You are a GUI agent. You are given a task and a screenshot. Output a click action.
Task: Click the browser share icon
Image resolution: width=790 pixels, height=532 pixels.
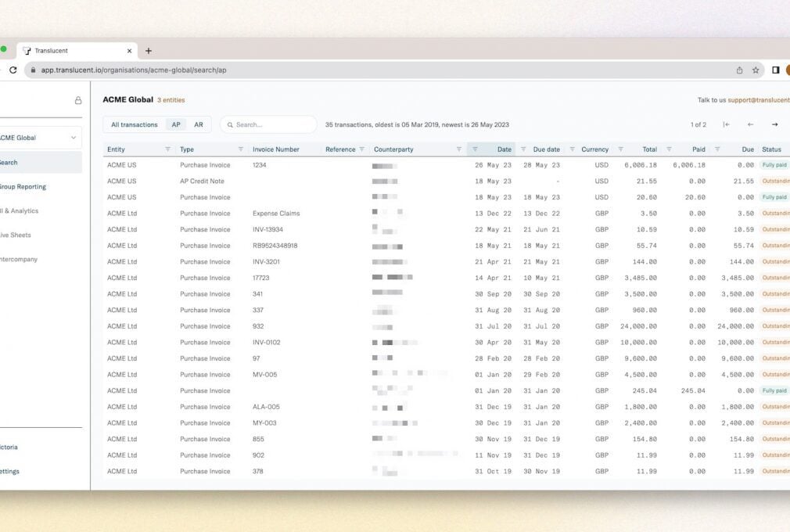(x=739, y=70)
